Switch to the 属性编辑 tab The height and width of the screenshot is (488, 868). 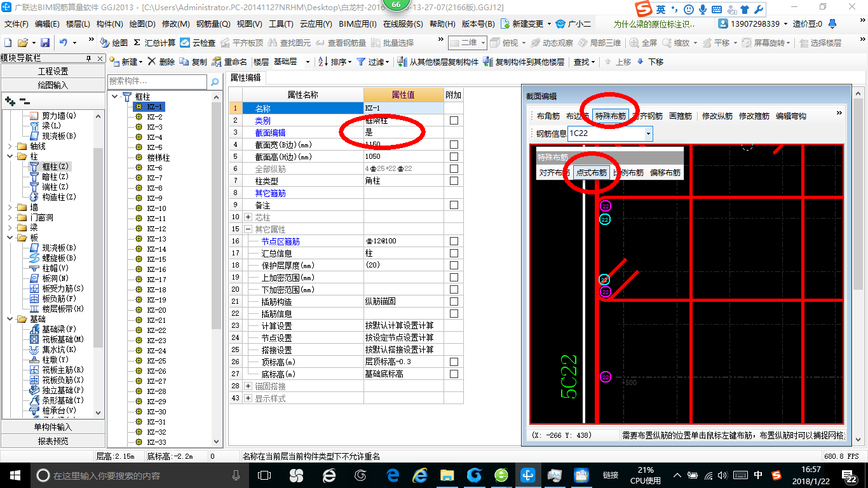(x=245, y=78)
